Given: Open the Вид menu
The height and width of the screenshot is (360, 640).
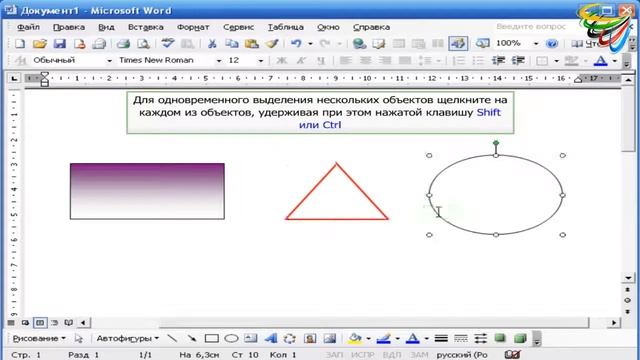Looking at the screenshot, I should (x=106, y=27).
